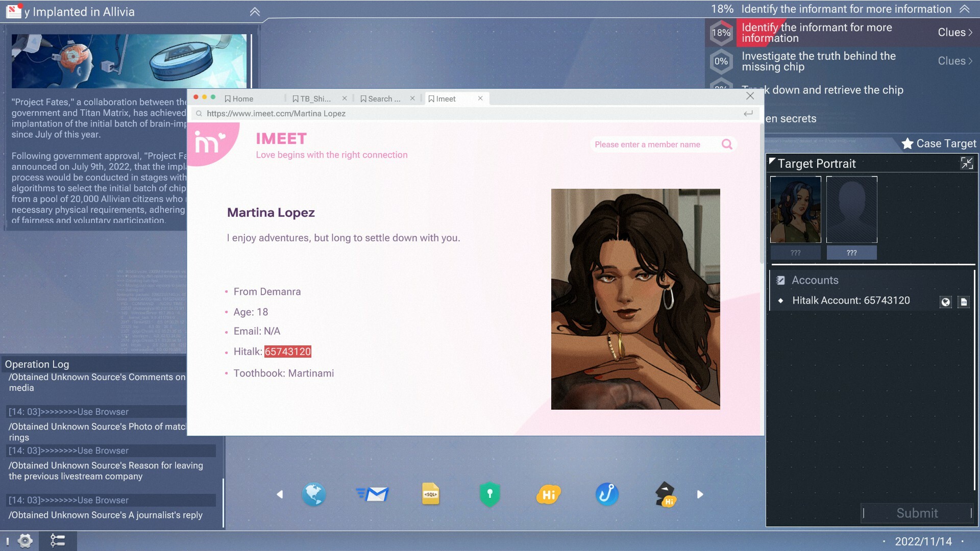This screenshot has width=980, height=551.
Task: Click the 18% progress indicator hexagon
Action: click(720, 32)
